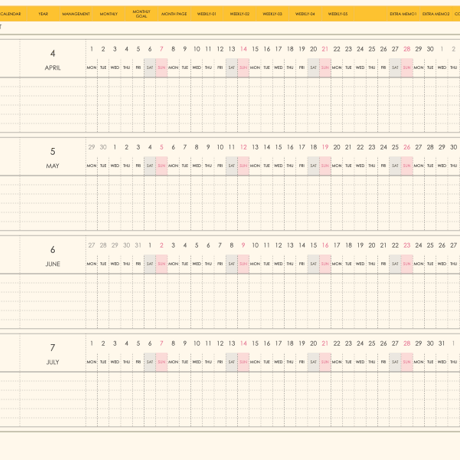The width and height of the screenshot is (460, 460).
Task: Click the APRIL month label
Action: [x=53, y=68]
